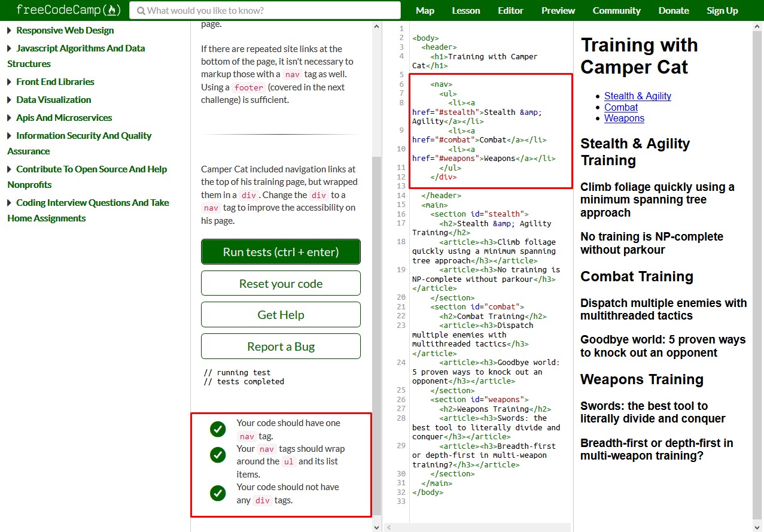
Task: Expand the Data Visualization arrow
Action: 10,100
